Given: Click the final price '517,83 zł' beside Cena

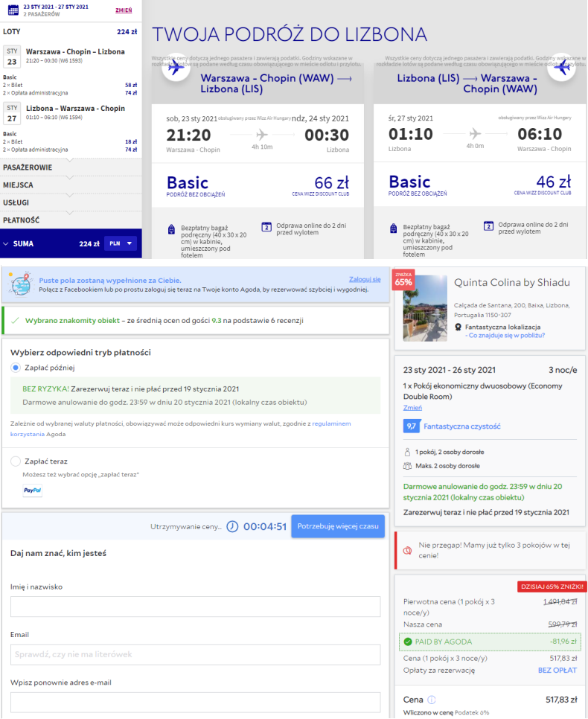Looking at the screenshot, I should (x=561, y=700).
